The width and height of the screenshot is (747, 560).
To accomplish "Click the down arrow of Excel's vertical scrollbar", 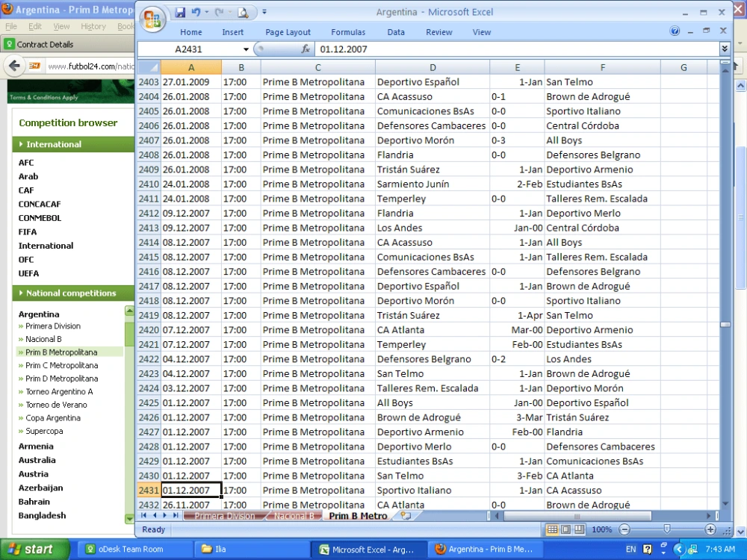I will pyautogui.click(x=725, y=504).
